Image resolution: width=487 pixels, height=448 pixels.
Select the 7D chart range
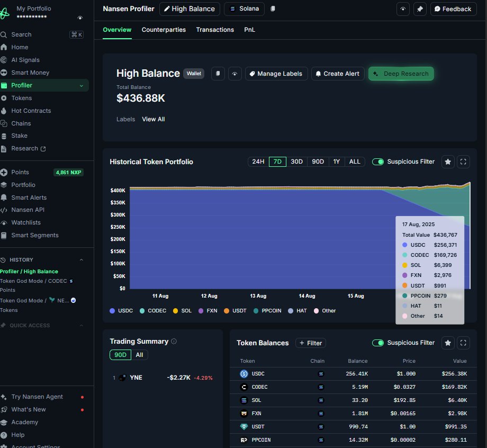pyautogui.click(x=277, y=162)
